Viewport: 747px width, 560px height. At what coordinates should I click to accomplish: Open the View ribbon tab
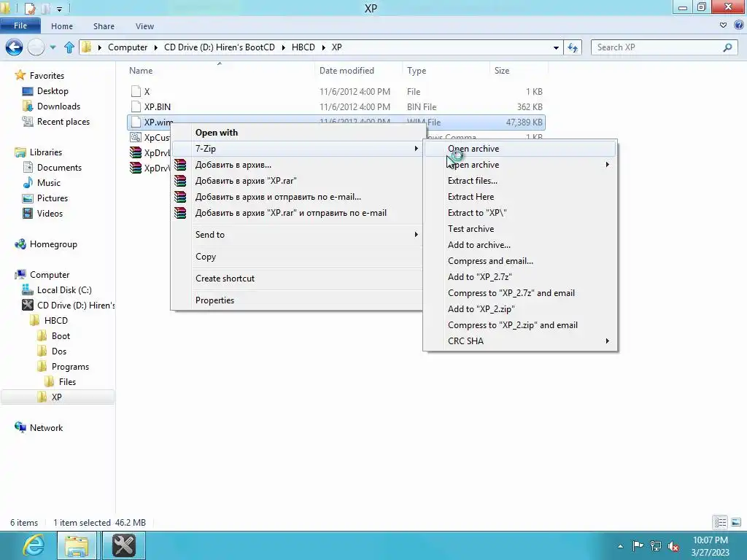click(x=144, y=26)
